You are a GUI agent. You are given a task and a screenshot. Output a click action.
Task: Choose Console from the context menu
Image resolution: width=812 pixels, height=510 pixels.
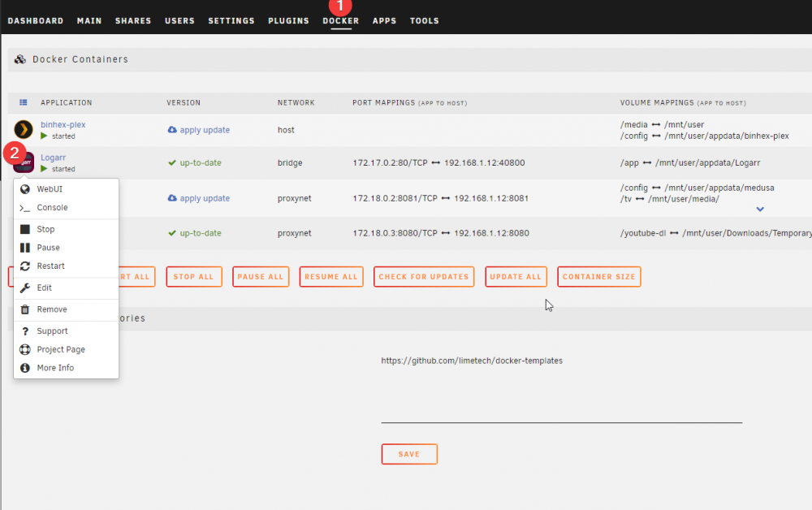[67, 208]
